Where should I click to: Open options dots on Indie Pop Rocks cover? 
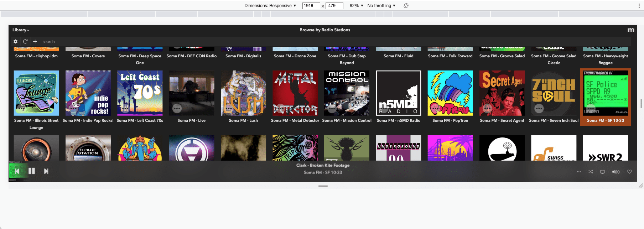pos(73,108)
